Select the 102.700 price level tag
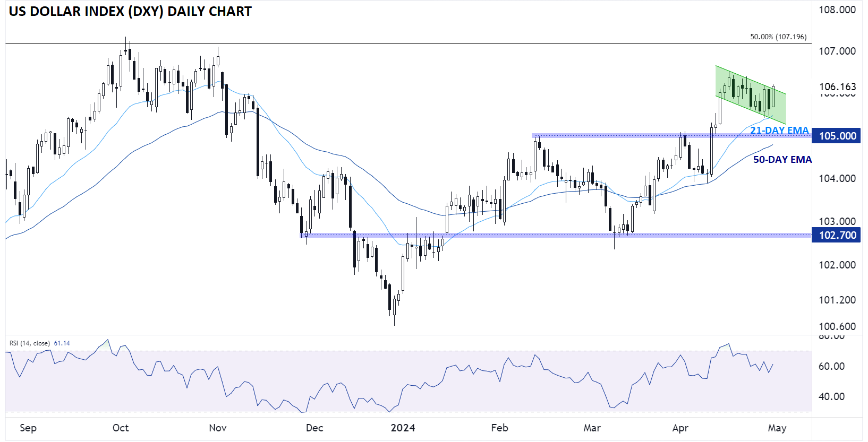This screenshot has height=442, width=868. 836,235
